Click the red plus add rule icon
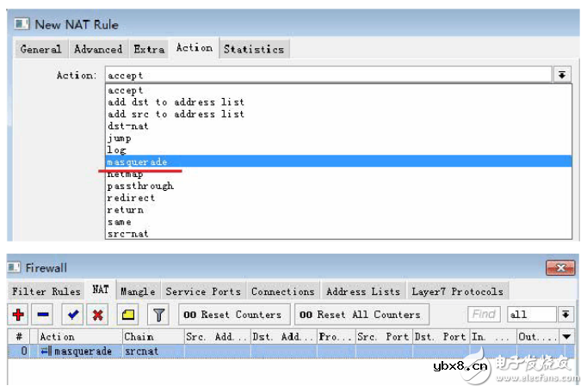Screen dimensions: 587x392 click(x=19, y=315)
